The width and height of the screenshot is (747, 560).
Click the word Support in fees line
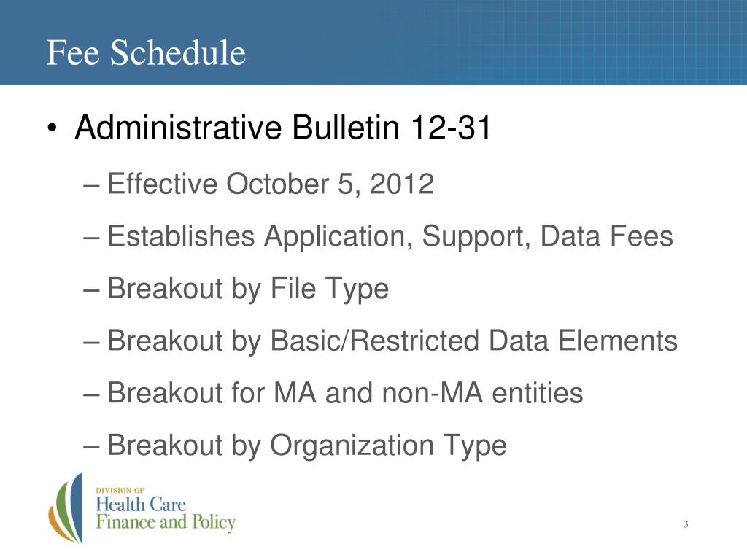[476, 237]
